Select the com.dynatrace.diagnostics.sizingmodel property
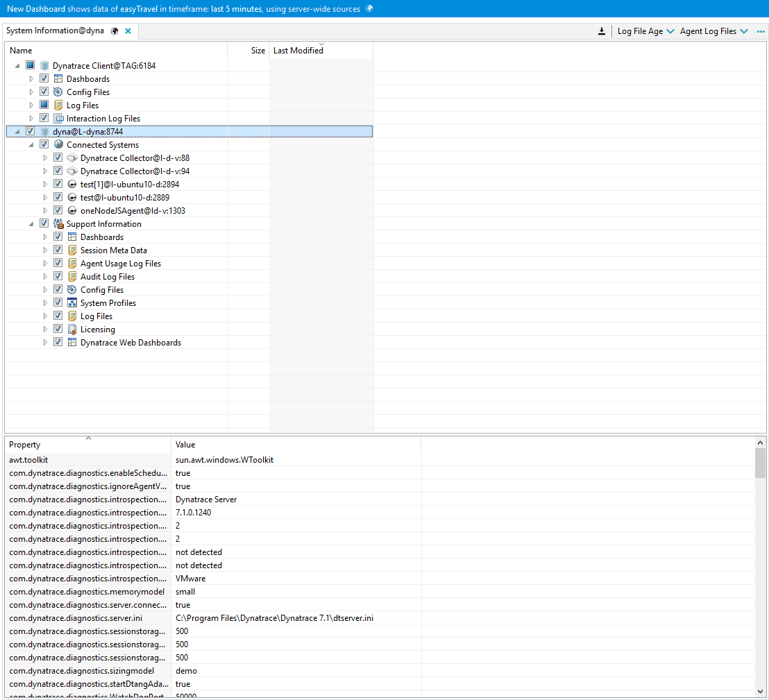Screen dimensions: 769x700 click(x=81, y=671)
